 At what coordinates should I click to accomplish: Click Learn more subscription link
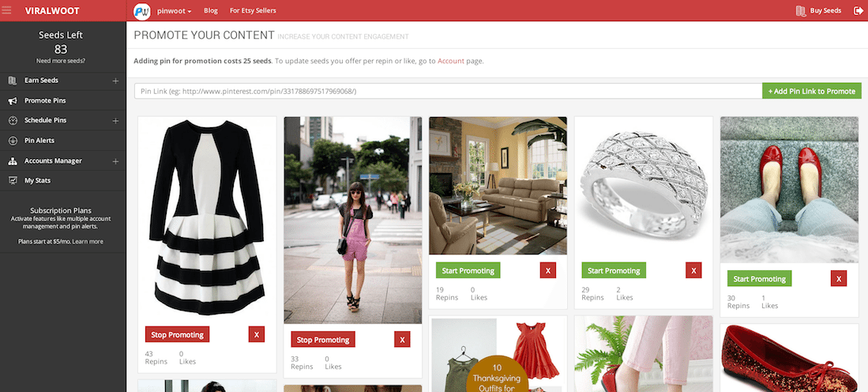click(x=88, y=241)
